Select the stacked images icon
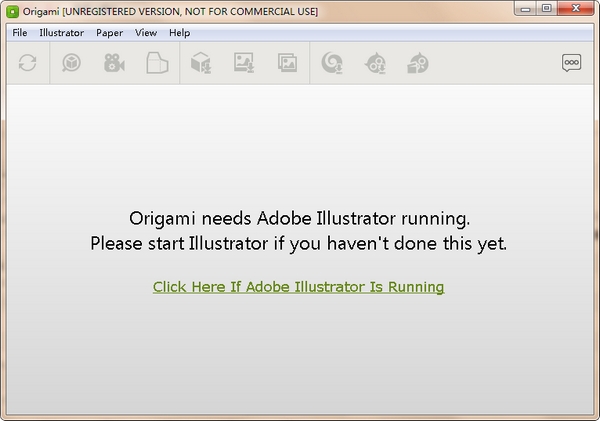 click(x=287, y=63)
